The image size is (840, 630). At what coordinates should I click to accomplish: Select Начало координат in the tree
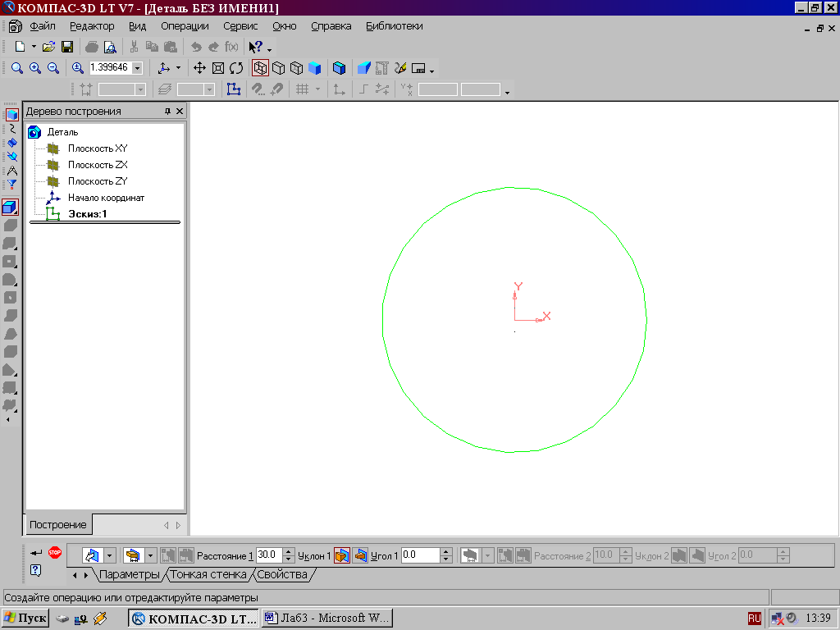(x=106, y=198)
